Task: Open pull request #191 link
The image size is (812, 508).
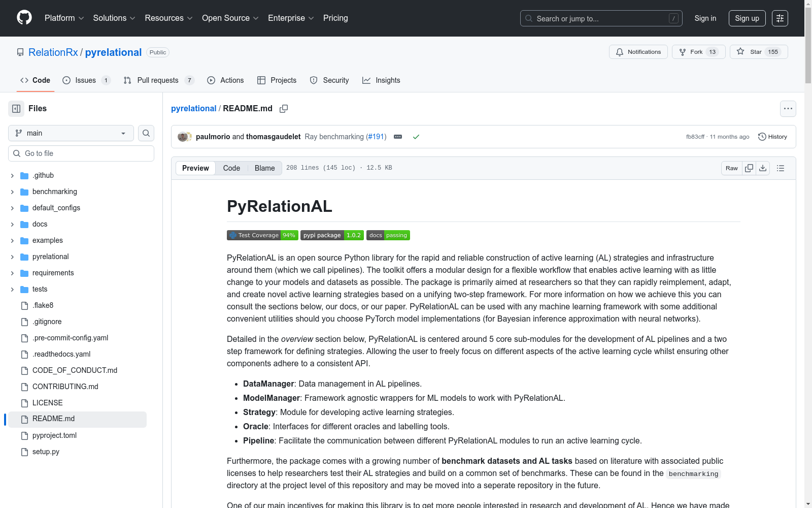Action: 376,137
